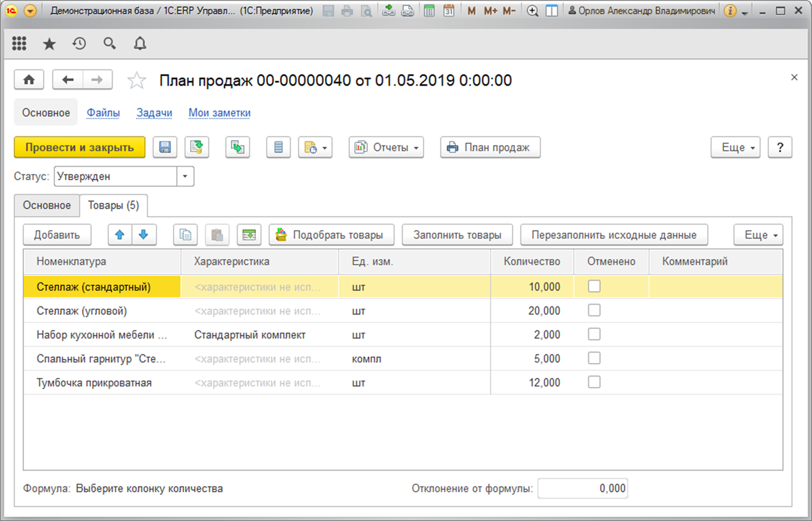The image size is (812, 521).
Task: Expand the Статус dropdown arrow
Action: click(185, 176)
